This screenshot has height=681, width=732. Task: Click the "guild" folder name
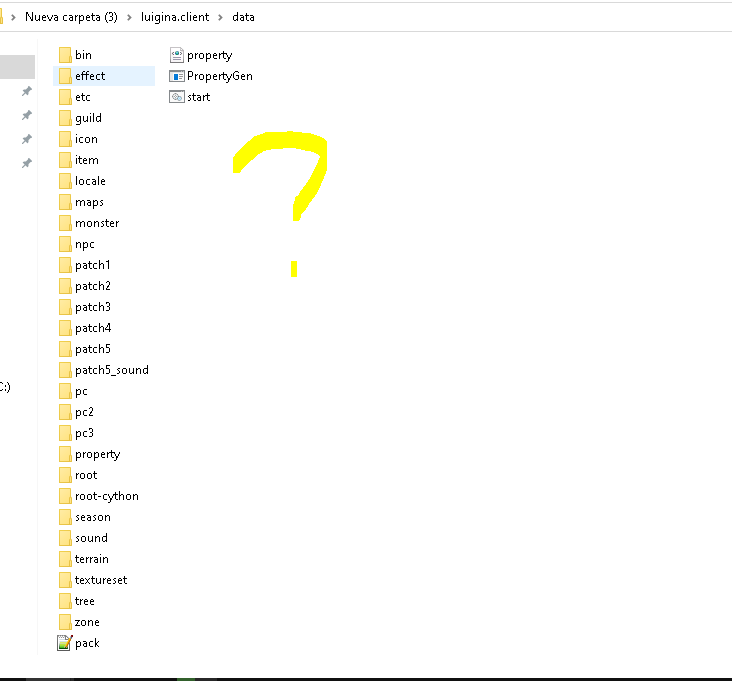88,118
